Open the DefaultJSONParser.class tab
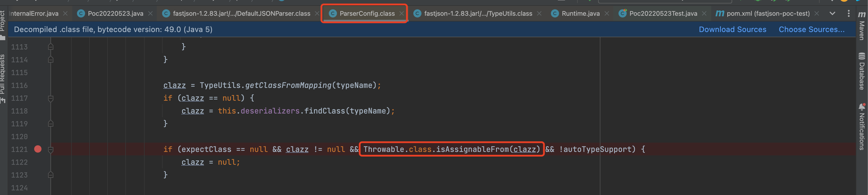 241,13
